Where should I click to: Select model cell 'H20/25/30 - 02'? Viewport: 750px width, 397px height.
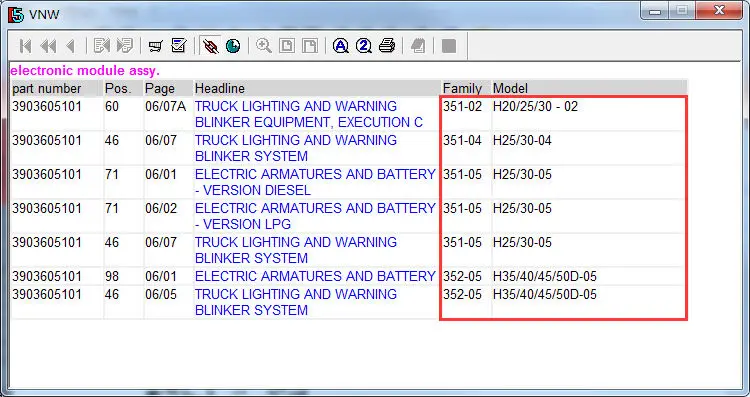[x=535, y=106]
